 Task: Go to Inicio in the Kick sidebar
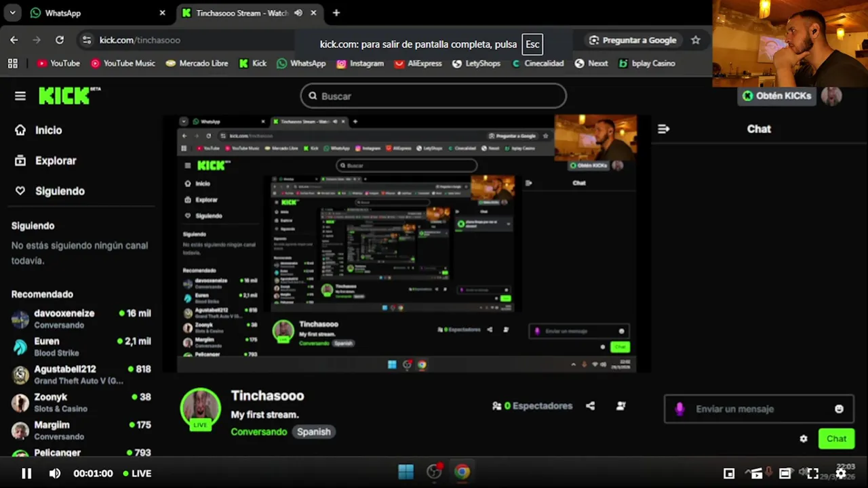pyautogui.click(x=39, y=130)
